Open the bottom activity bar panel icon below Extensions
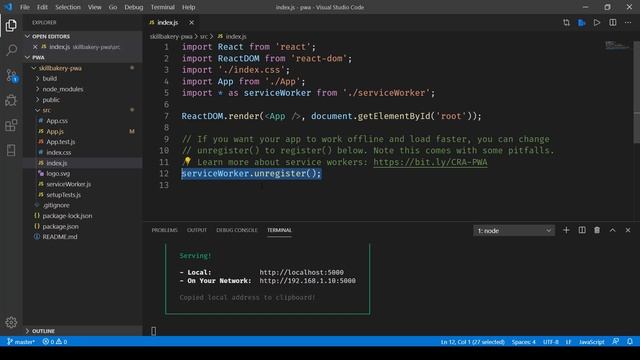Viewport: 640px width, 360px height. point(11,150)
